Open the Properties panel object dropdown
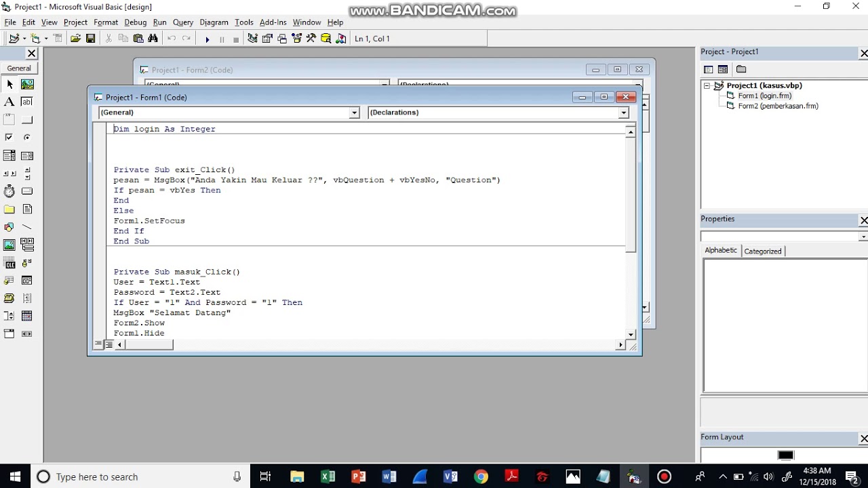Image resolution: width=868 pixels, height=488 pixels. point(863,237)
